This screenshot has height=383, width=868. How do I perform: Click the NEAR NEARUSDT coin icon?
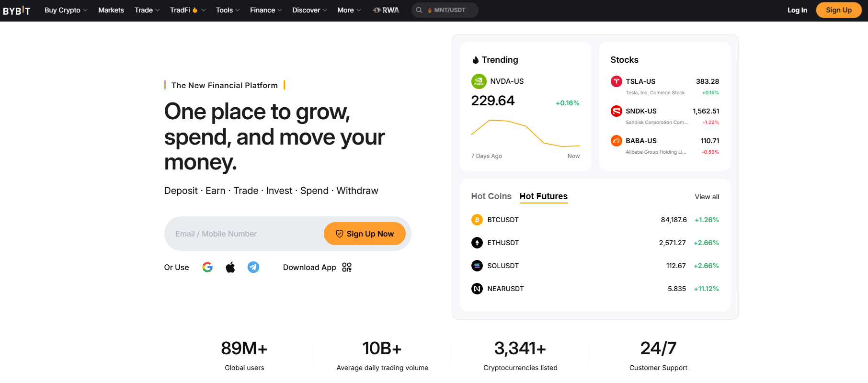[477, 289]
